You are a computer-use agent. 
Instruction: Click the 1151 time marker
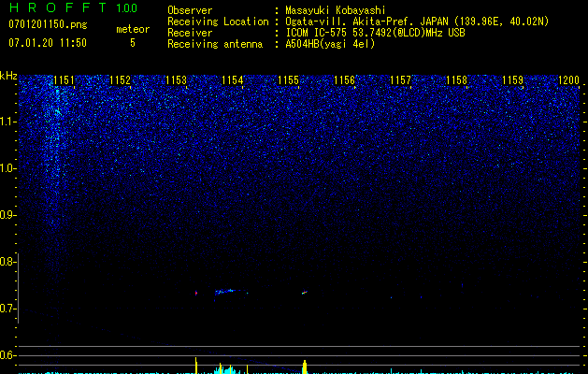point(65,80)
